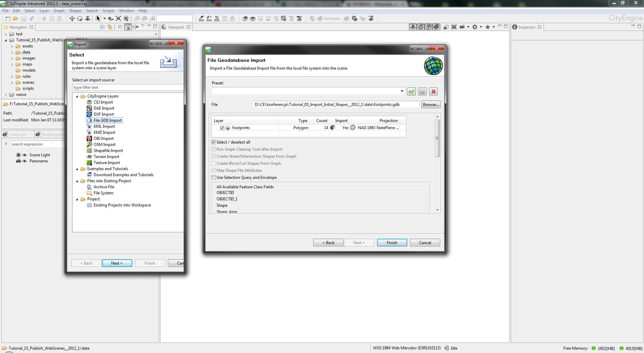Viewport: 644px width, 353px height.
Task: Click the File path input field
Action: pos(336,105)
